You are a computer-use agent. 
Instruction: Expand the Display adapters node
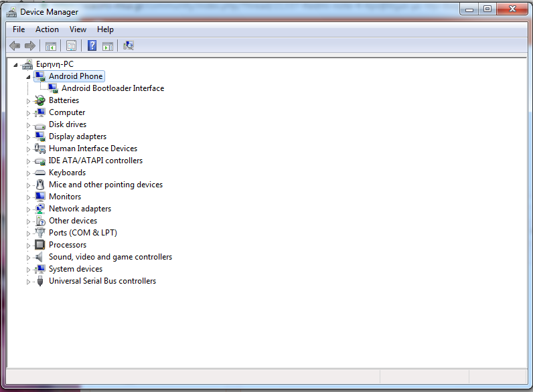coord(28,138)
